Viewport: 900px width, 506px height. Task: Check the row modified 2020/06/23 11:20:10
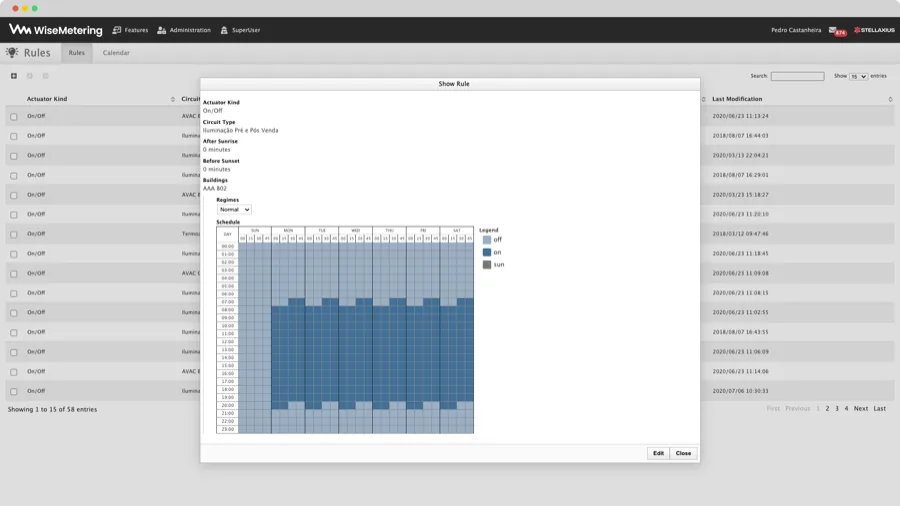coord(14,215)
